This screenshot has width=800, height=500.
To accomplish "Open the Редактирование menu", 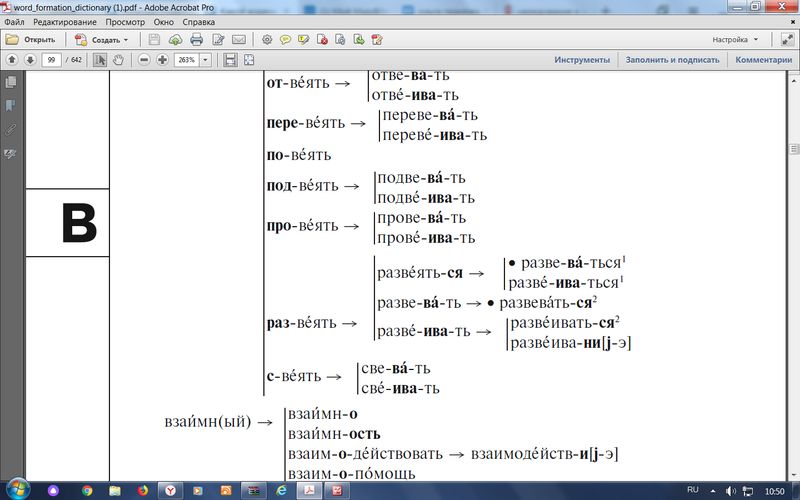I will (x=66, y=21).
